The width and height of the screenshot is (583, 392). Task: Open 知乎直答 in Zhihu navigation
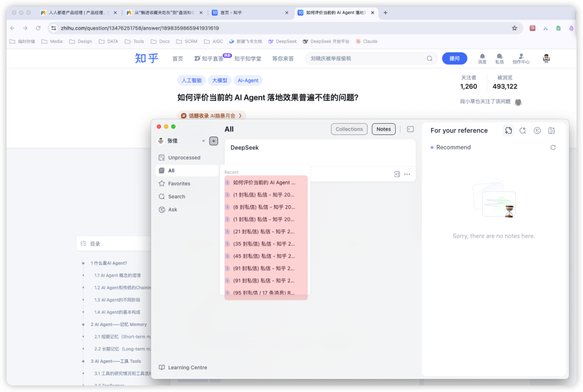(209, 59)
